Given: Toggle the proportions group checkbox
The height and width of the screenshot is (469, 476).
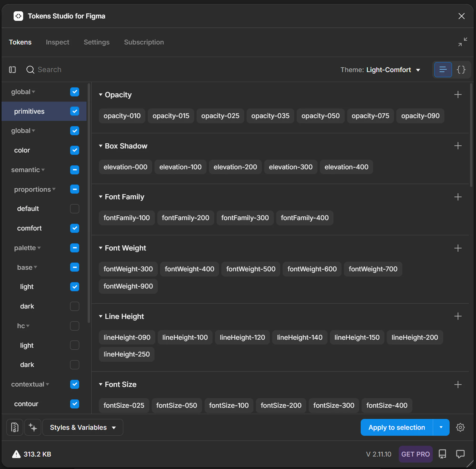Looking at the screenshot, I should 74,189.
